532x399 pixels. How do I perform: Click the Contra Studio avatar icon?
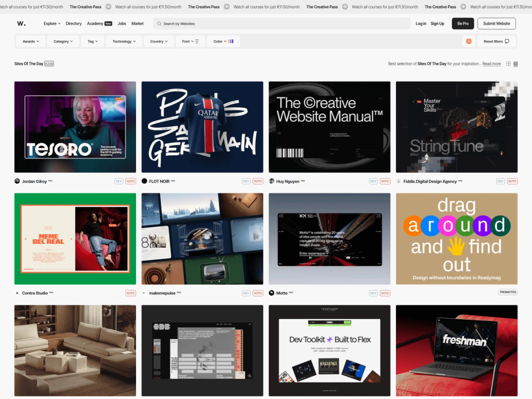pos(17,293)
